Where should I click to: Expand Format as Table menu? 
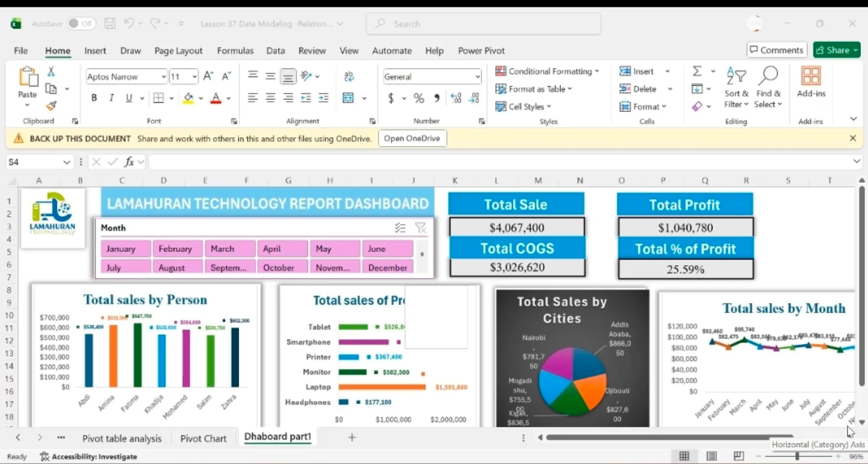pyautogui.click(x=534, y=89)
